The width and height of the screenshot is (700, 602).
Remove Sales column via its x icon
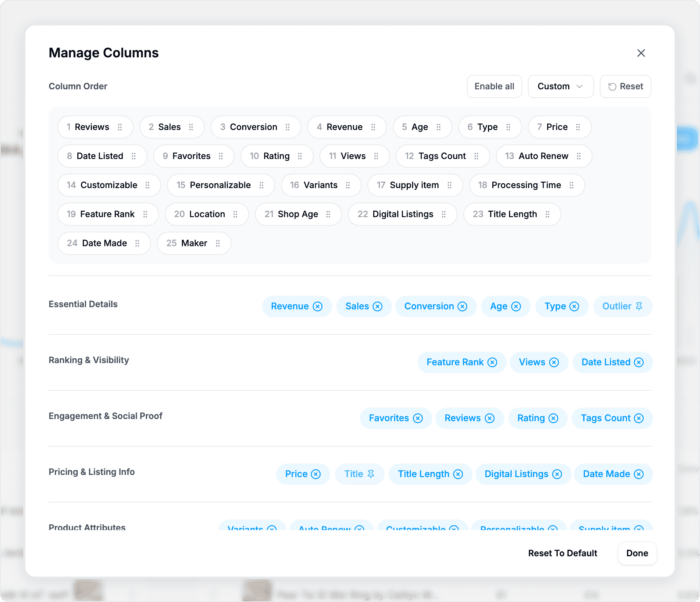[378, 306]
